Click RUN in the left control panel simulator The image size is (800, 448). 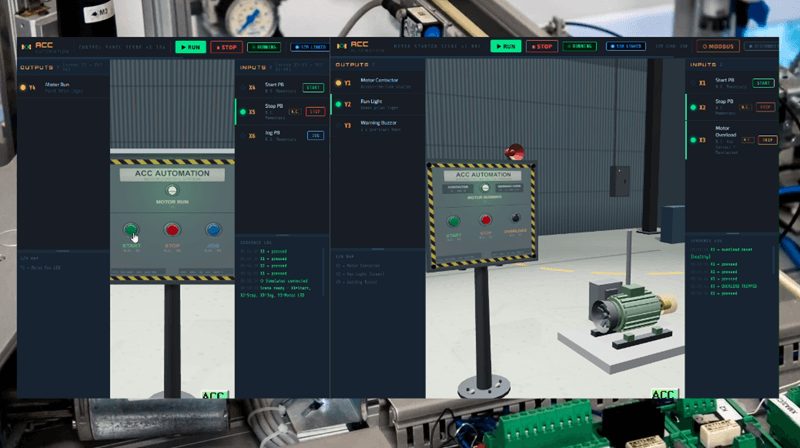tap(191, 47)
